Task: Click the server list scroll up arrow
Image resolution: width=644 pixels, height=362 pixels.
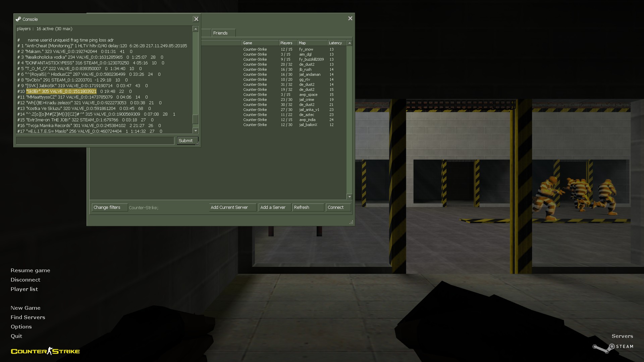Action: (350, 43)
